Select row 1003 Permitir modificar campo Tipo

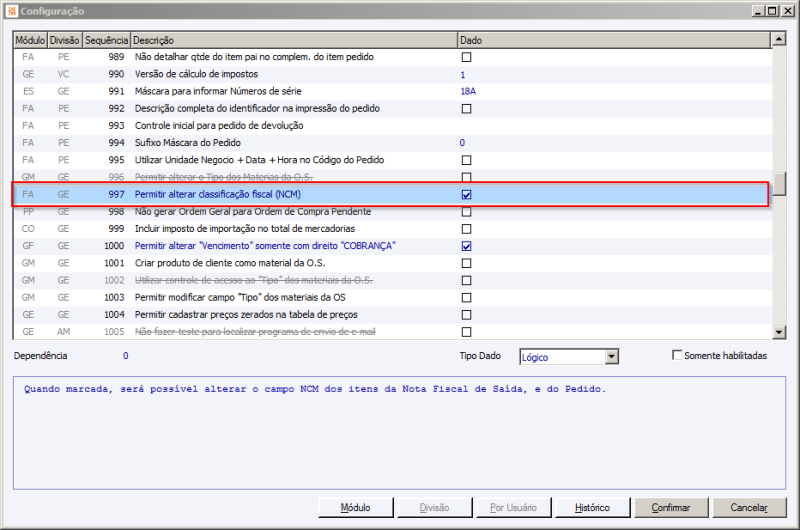(391, 297)
